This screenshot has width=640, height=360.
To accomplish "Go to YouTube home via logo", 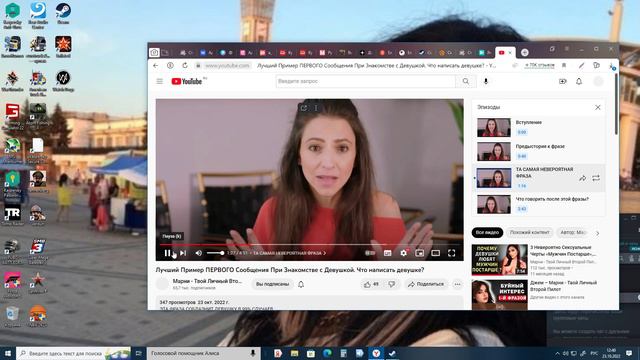I will [187, 81].
